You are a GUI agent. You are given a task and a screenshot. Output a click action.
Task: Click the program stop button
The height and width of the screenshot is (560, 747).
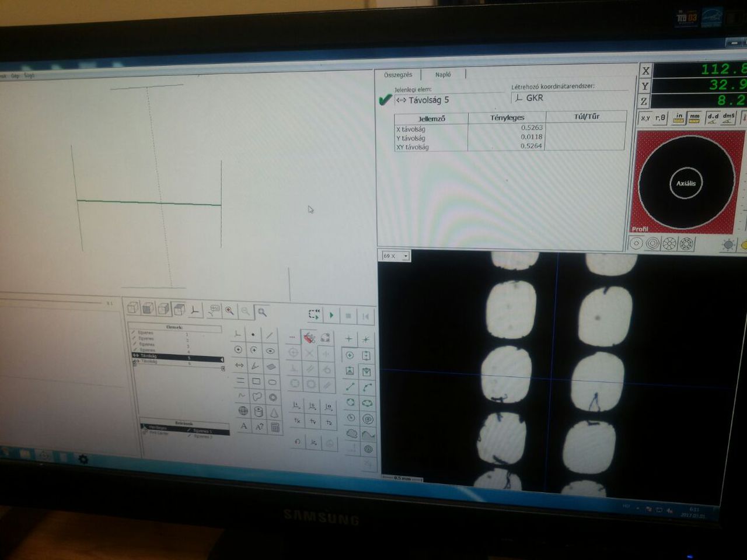click(x=348, y=316)
